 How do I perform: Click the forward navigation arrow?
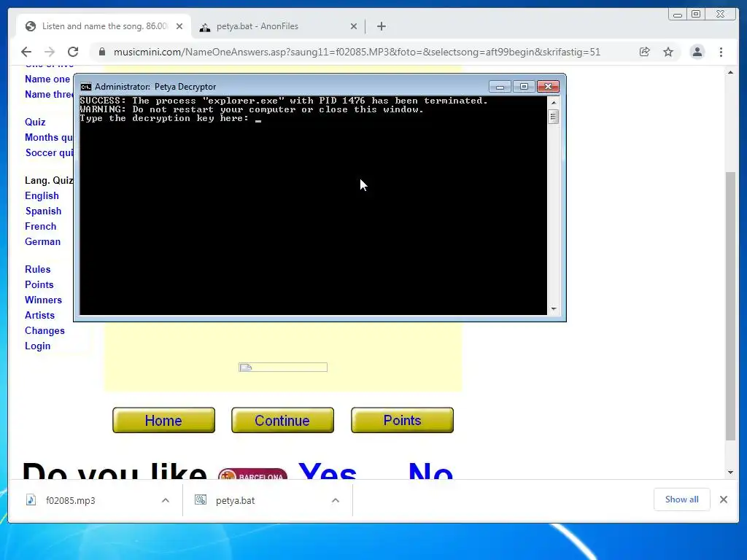point(50,52)
